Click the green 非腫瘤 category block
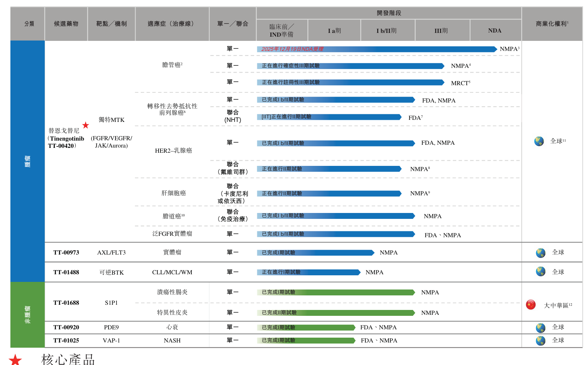This screenshot has width=588, height=365. tap(27, 314)
